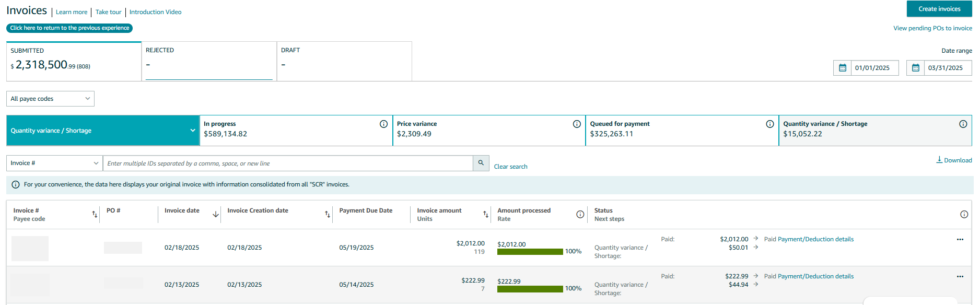The image size is (980, 305).
Task: Open the Learn more link
Action: click(x=72, y=12)
